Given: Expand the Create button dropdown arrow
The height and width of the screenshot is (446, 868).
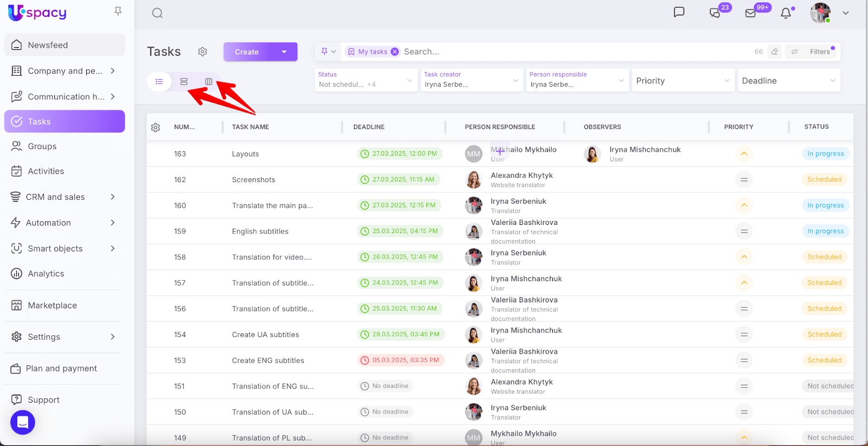Looking at the screenshot, I should coord(284,52).
